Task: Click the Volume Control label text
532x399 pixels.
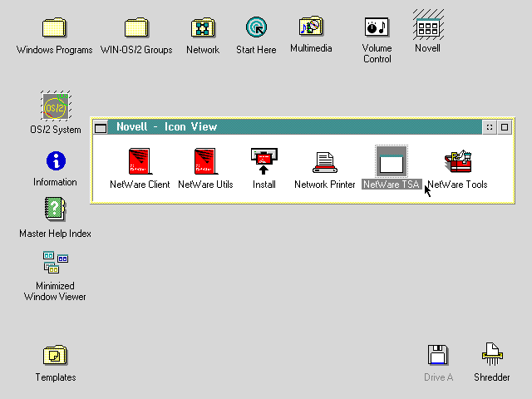Action: [377, 53]
